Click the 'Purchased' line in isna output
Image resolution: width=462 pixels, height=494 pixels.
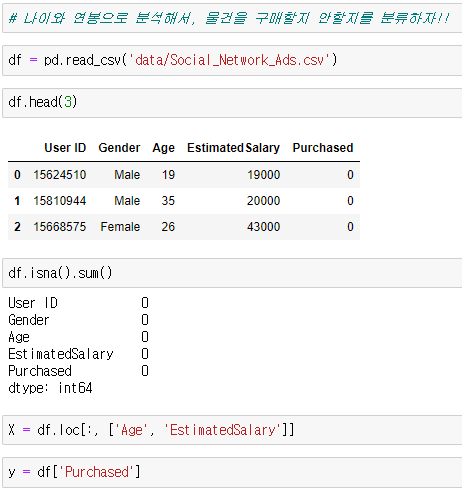point(78,371)
